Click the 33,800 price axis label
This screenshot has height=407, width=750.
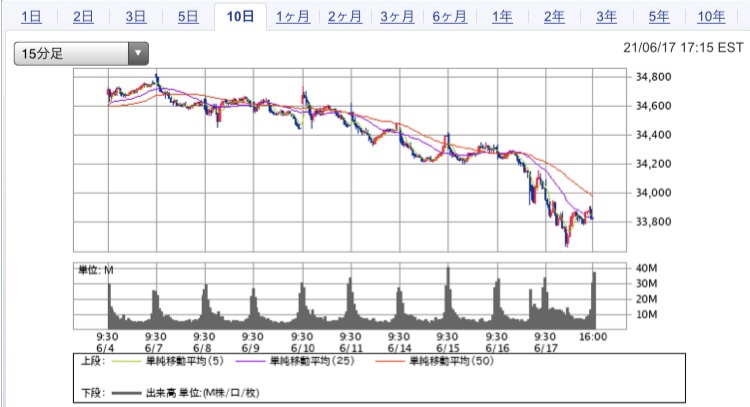point(653,221)
